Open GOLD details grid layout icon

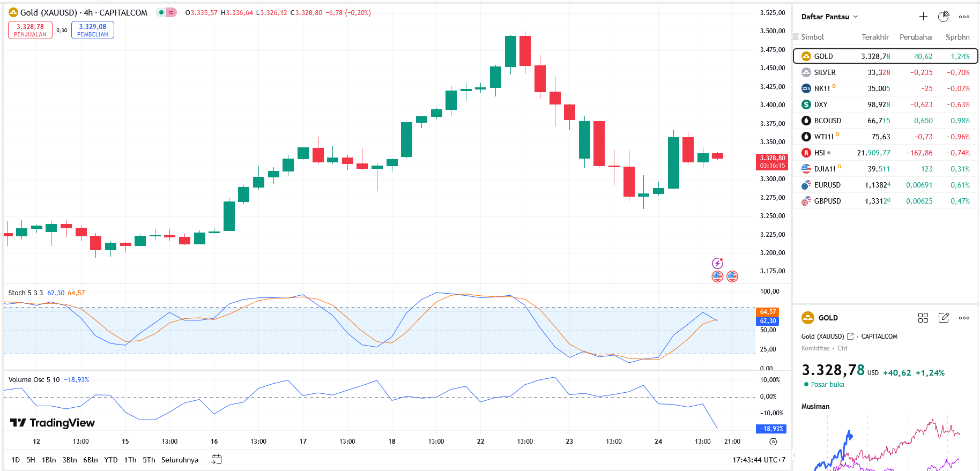pyautogui.click(x=923, y=318)
